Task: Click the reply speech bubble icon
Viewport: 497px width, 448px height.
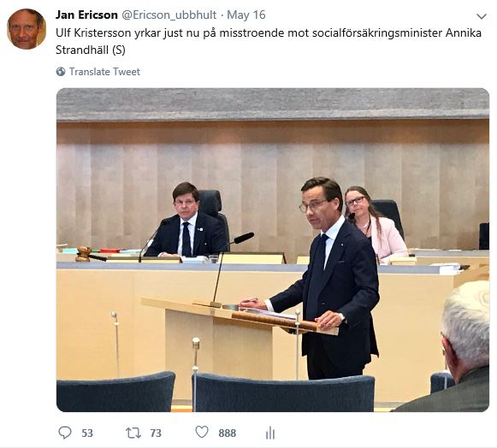Action: [x=65, y=433]
